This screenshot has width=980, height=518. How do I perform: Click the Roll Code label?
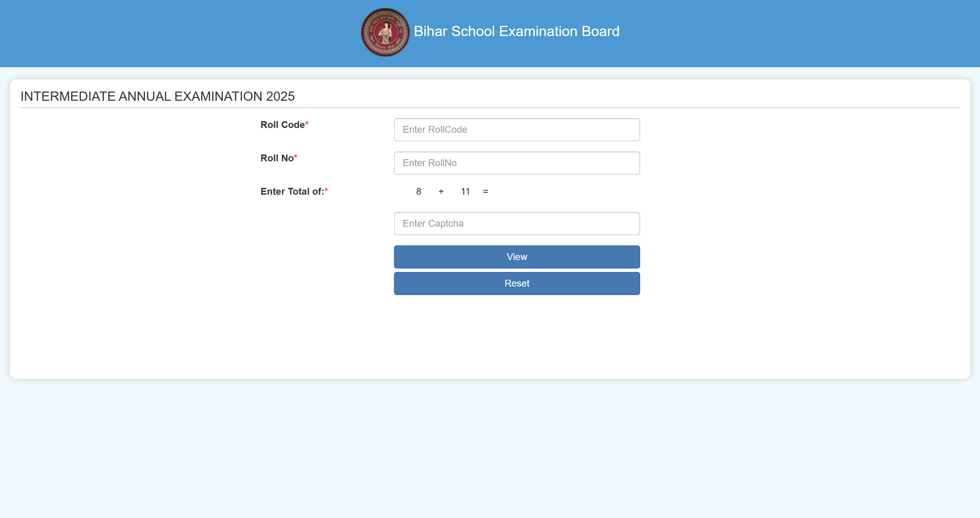282,125
